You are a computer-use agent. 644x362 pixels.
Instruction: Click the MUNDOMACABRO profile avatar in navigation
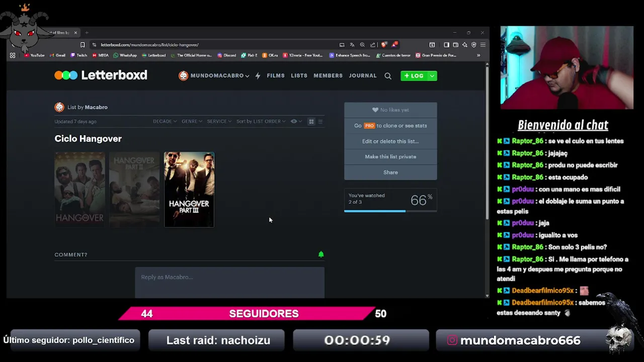tap(183, 75)
